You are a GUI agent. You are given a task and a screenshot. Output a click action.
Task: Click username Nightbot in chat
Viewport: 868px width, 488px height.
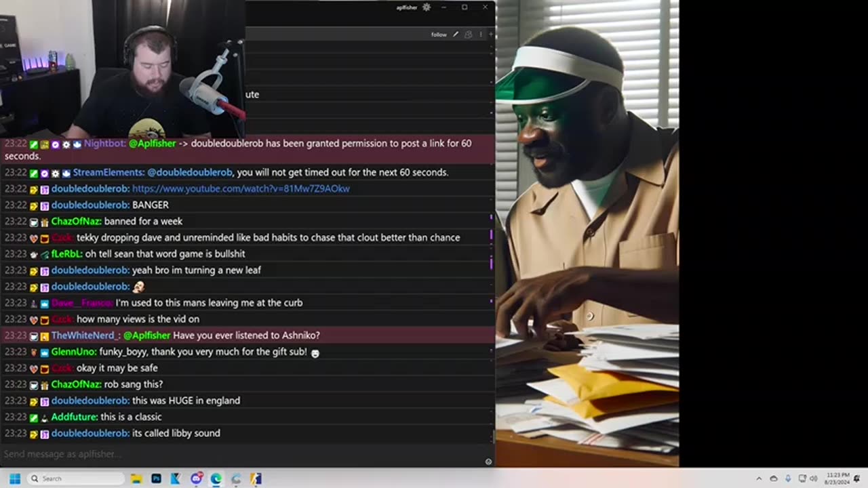[105, 144]
